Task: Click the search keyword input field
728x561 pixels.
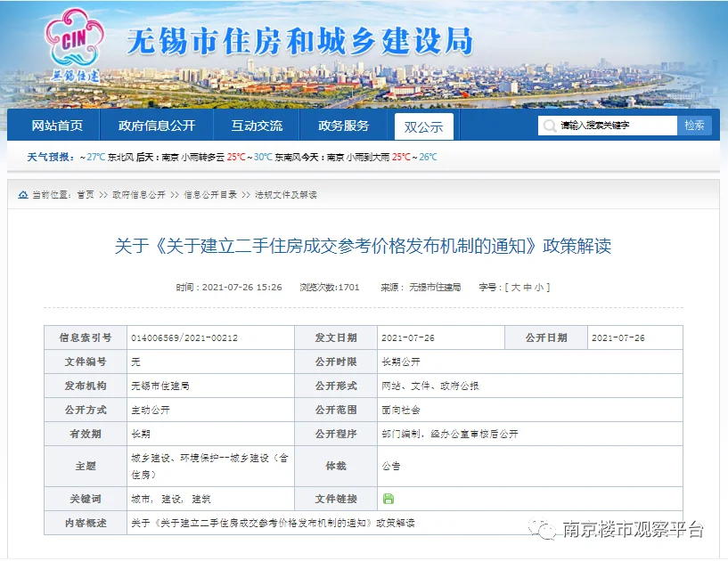Action: click(x=615, y=126)
